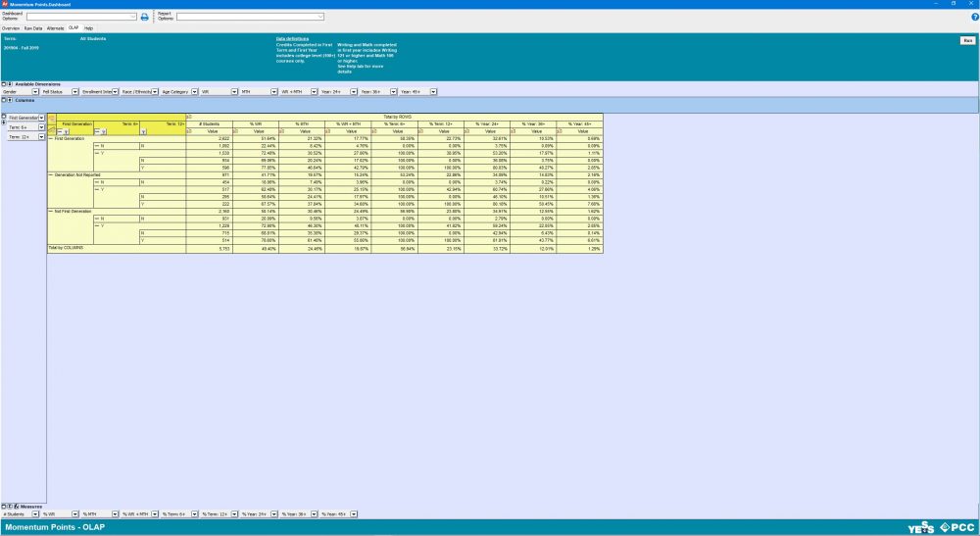Select the # Students column header
Image resolution: width=980 pixels, height=536 pixels.
210,124
